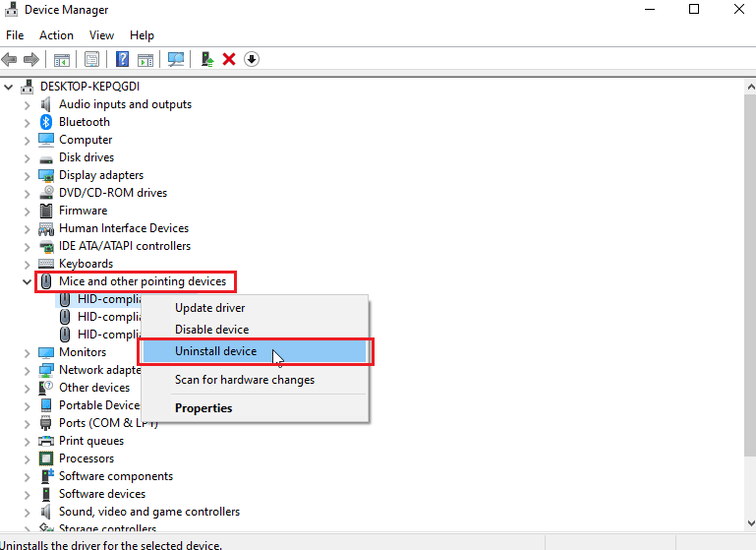Screen dimensions: 756x550
Task: Select Uninstall device in context menu
Action: pos(255,351)
